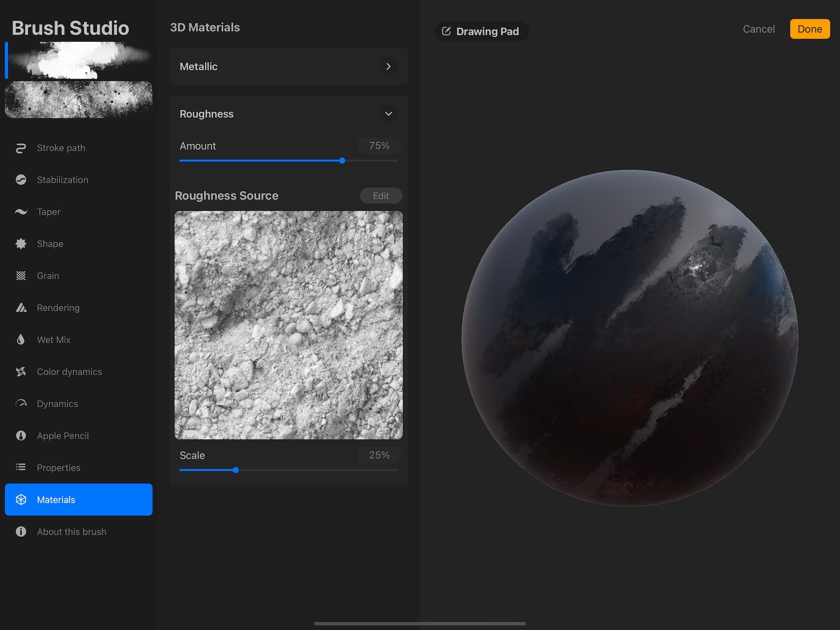Edit the Roughness Source texture

(x=381, y=196)
